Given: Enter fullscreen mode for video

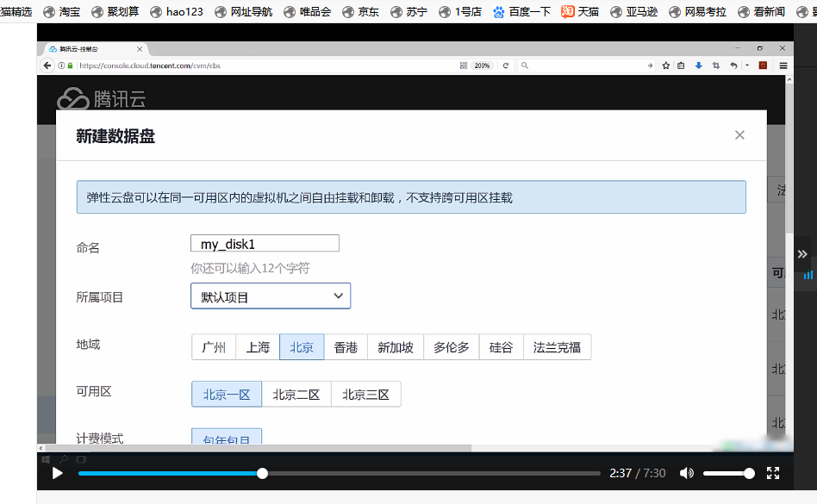Looking at the screenshot, I should coord(773,473).
